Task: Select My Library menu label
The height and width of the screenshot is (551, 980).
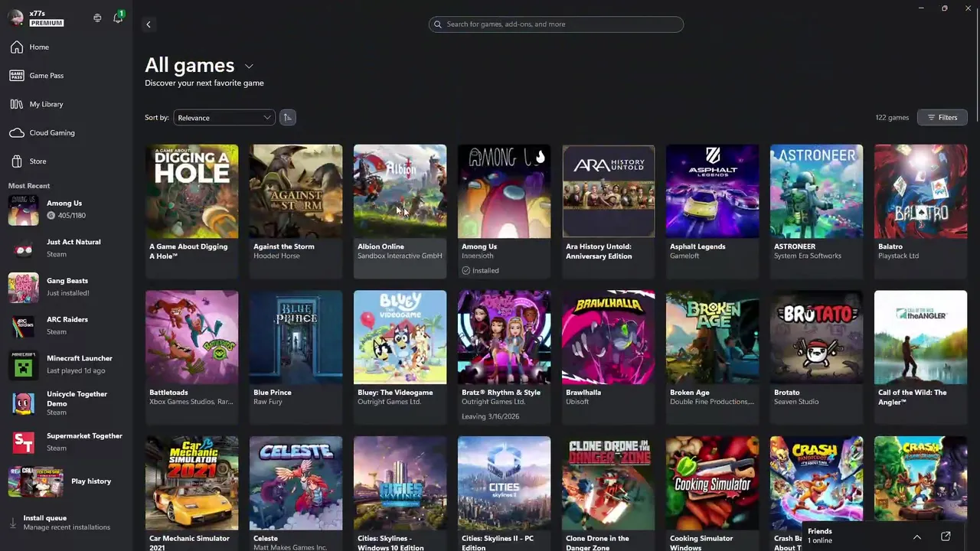Action: [47, 104]
